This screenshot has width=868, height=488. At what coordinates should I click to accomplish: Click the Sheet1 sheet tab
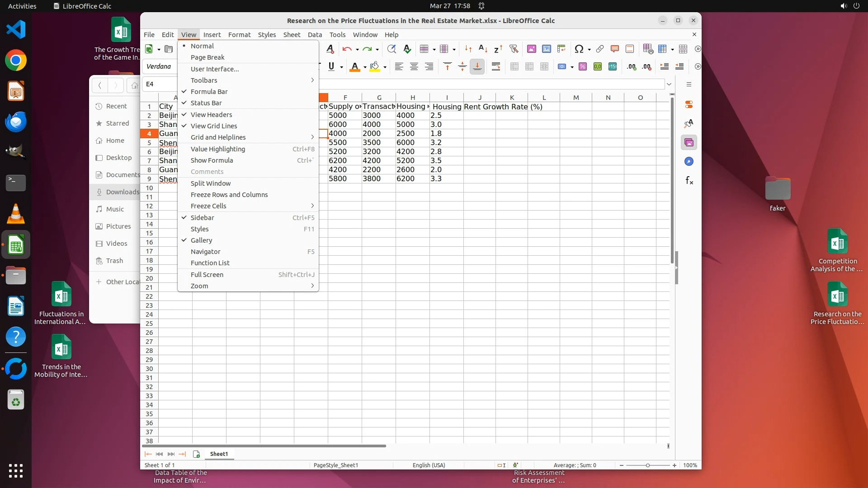tap(219, 454)
